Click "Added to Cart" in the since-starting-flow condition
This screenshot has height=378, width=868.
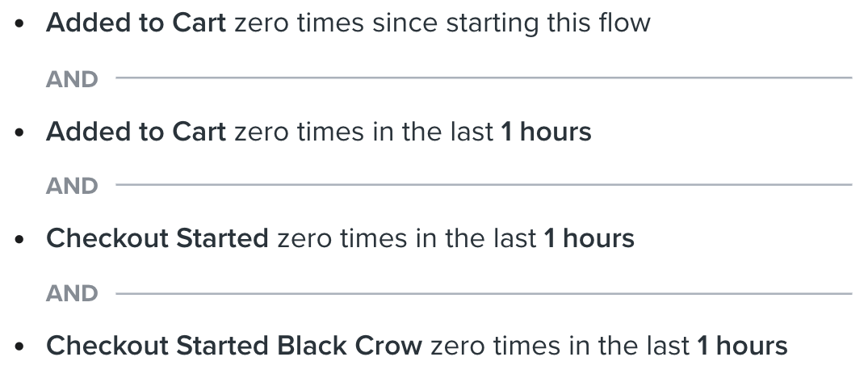tap(136, 23)
